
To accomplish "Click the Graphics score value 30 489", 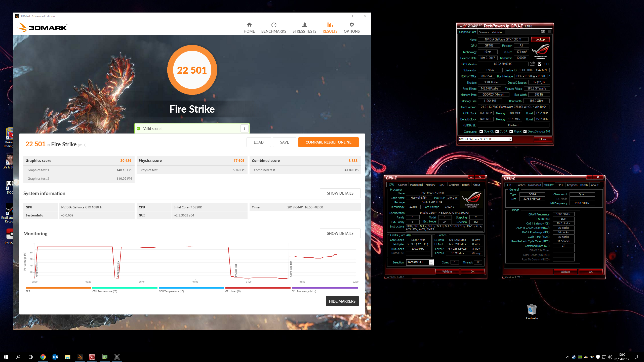I will pos(126,161).
